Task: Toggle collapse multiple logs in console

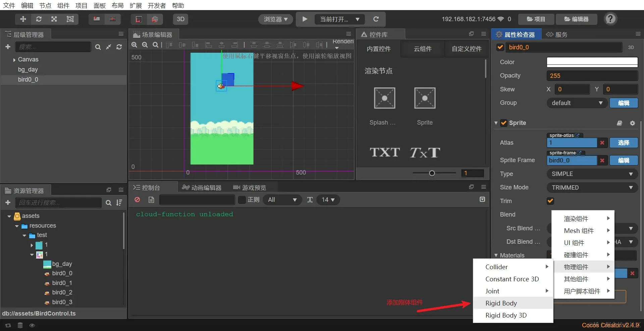Action: [482, 199]
